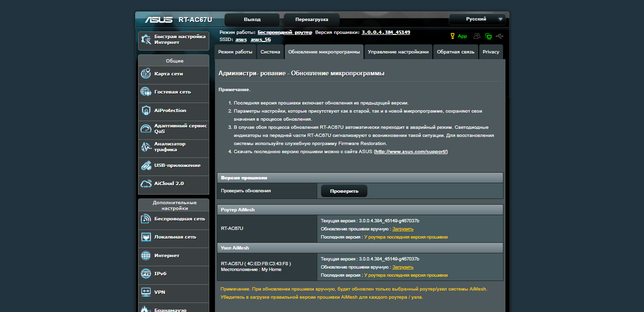Click the Местоположение : My Home text

(x=251, y=270)
